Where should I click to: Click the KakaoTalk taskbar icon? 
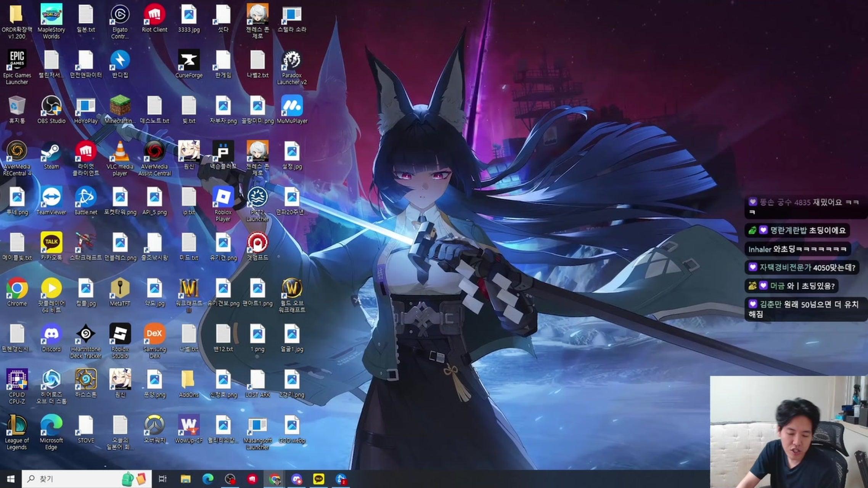[318, 479]
